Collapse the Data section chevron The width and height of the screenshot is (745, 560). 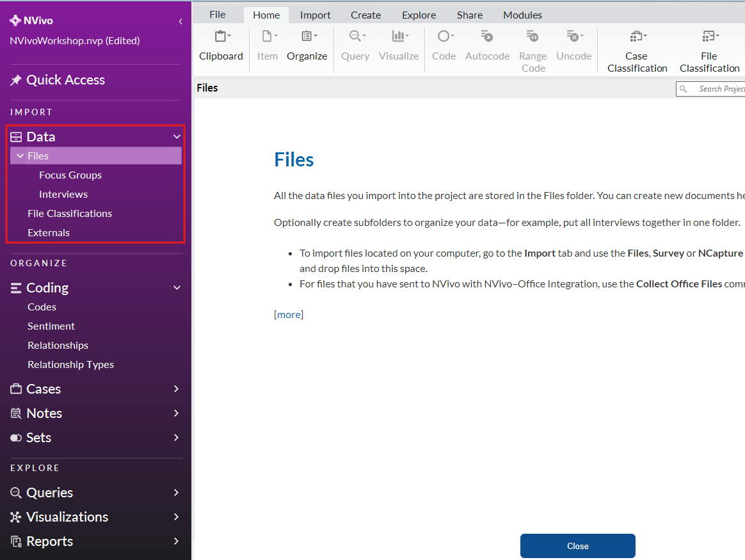[x=177, y=137]
